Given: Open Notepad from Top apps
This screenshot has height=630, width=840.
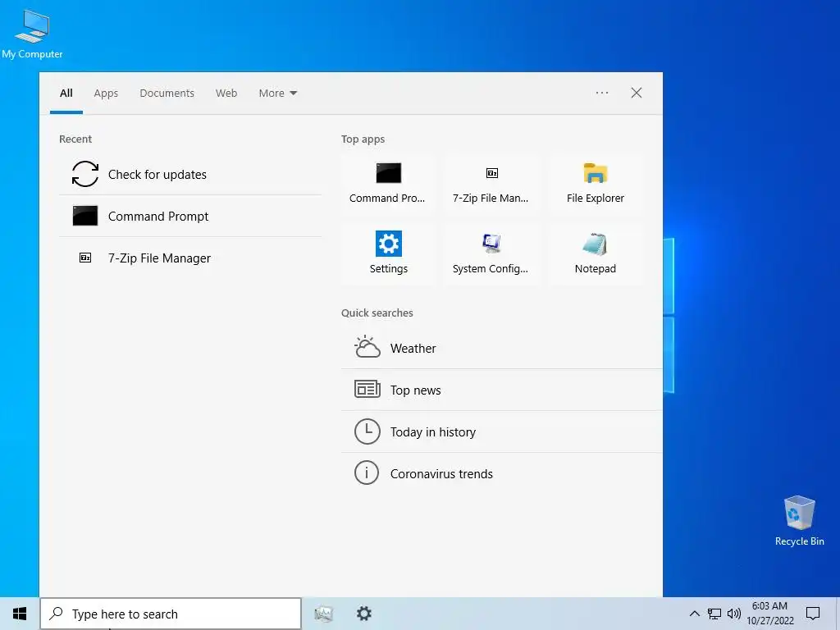Looking at the screenshot, I should coord(596,254).
